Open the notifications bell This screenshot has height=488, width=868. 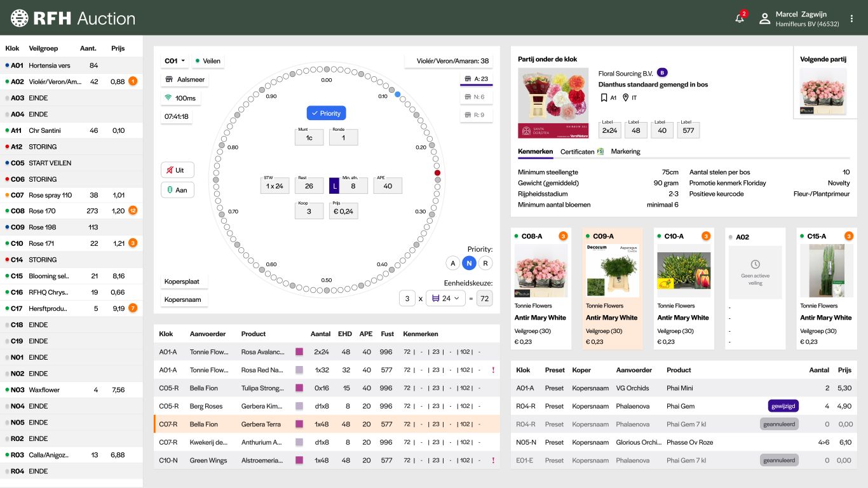click(x=740, y=18)
